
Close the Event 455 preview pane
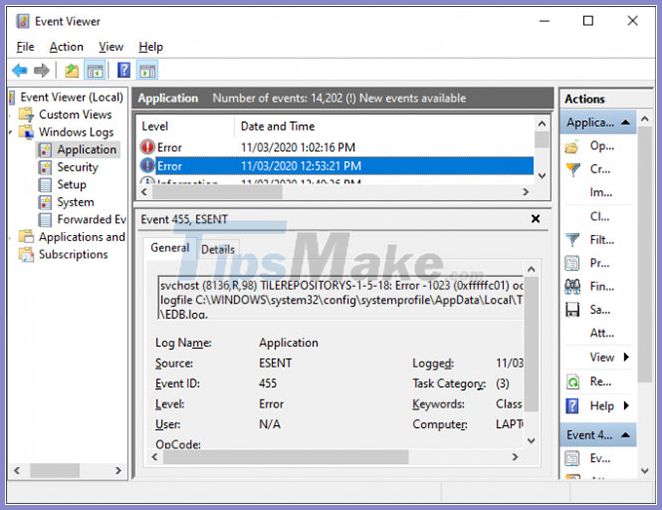click(x=535, y=219)
